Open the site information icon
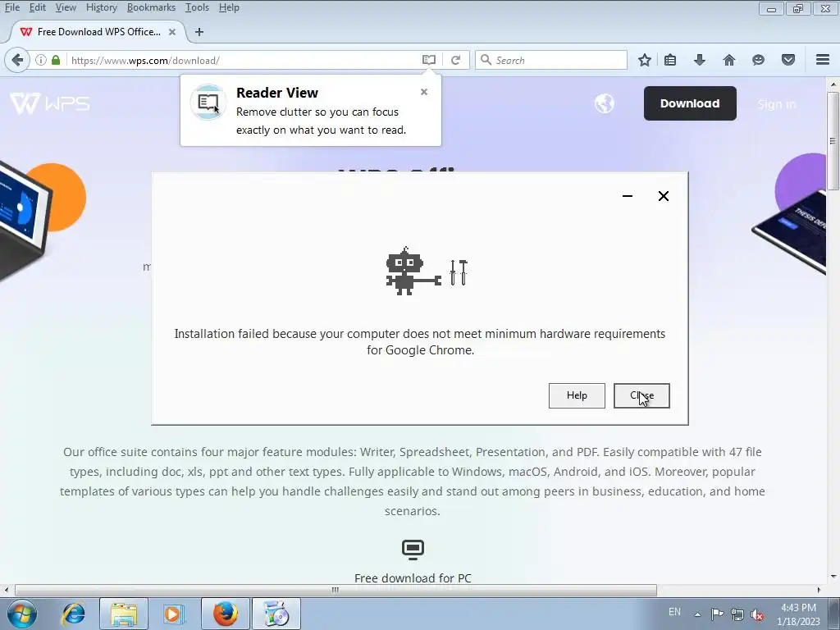 41,60
